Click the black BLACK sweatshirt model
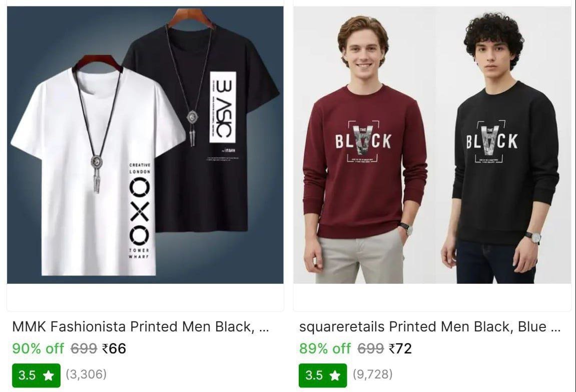576x392 pixels. [503, 160]
